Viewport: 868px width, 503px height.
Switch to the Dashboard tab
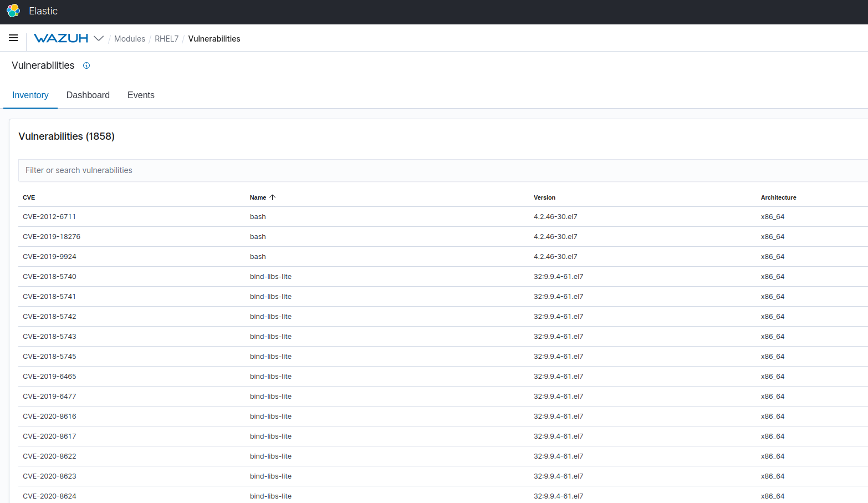tap(88, 95)
